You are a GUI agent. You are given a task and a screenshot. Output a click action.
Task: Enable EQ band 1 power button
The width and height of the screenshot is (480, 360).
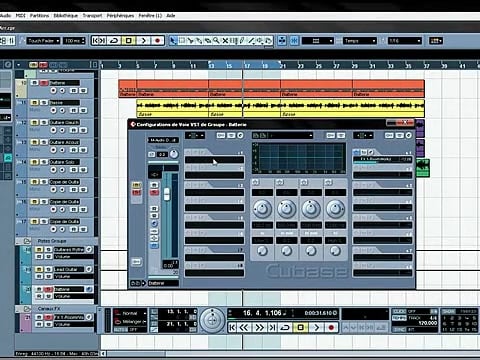[x=255, y=182]
